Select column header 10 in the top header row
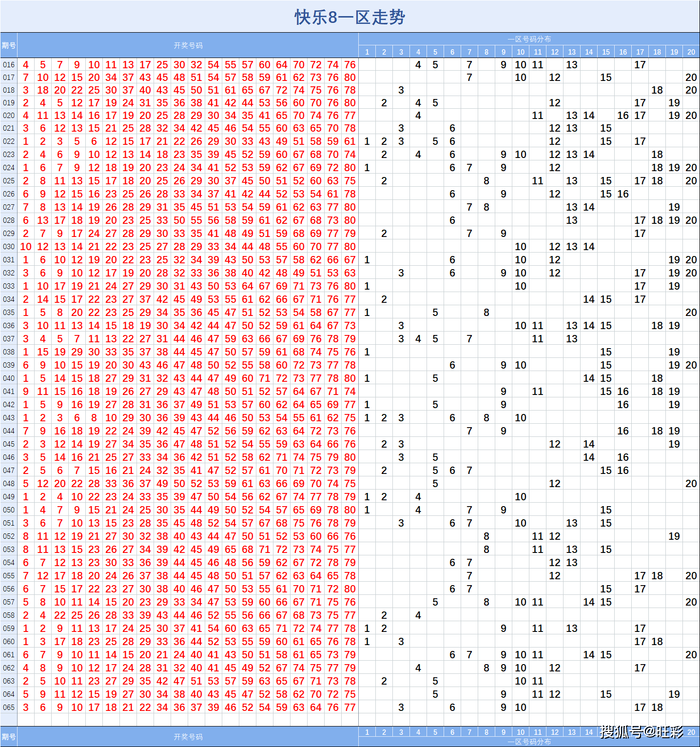The image size is (700, 747). point(521,52)
